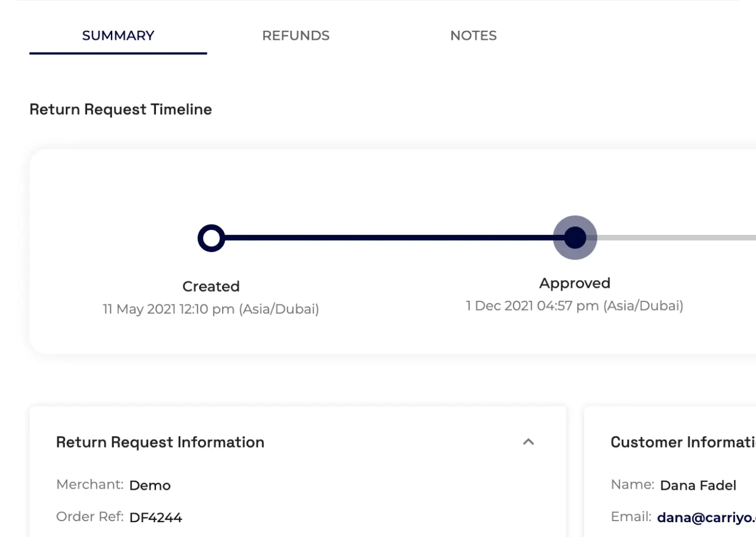Select the SUMMARY tab
This screenshot has width=756, height=537.
(118, 36)
